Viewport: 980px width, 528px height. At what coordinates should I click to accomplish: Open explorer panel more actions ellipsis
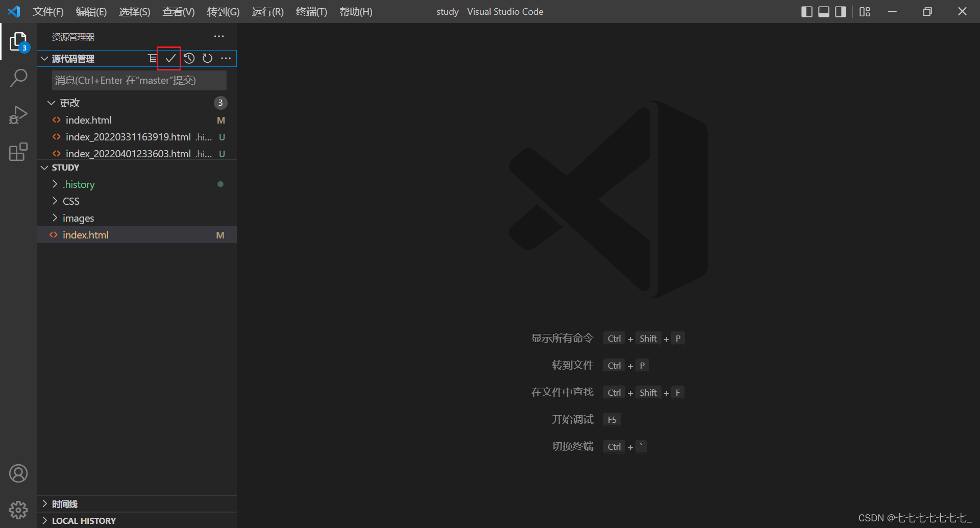pyautogui.click(x=219, y=36)
